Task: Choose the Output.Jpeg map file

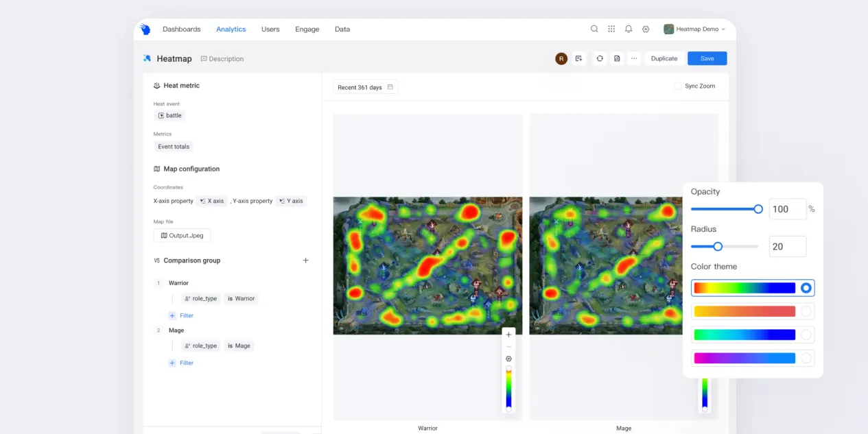Action: (x=183, y=235)
